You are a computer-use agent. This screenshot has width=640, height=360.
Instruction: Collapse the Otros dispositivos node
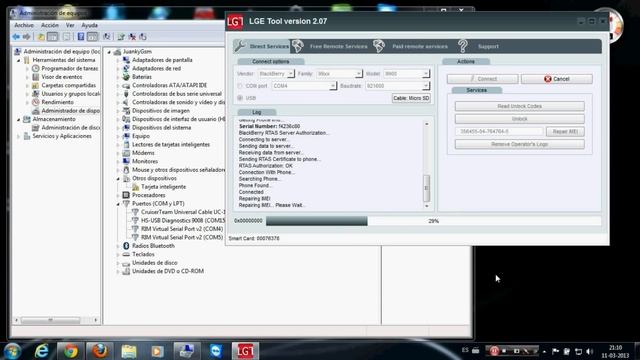[x=118, y=178]
